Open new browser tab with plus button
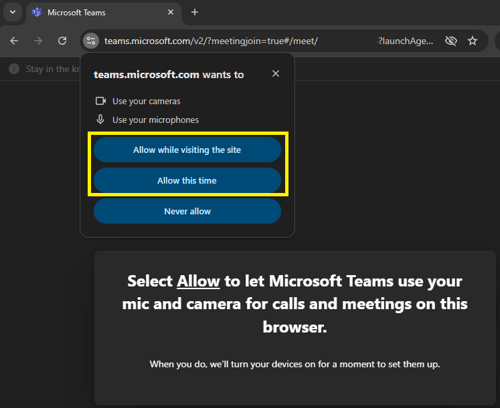This screenshot has height=408, width=500. (x=195, y=12)
